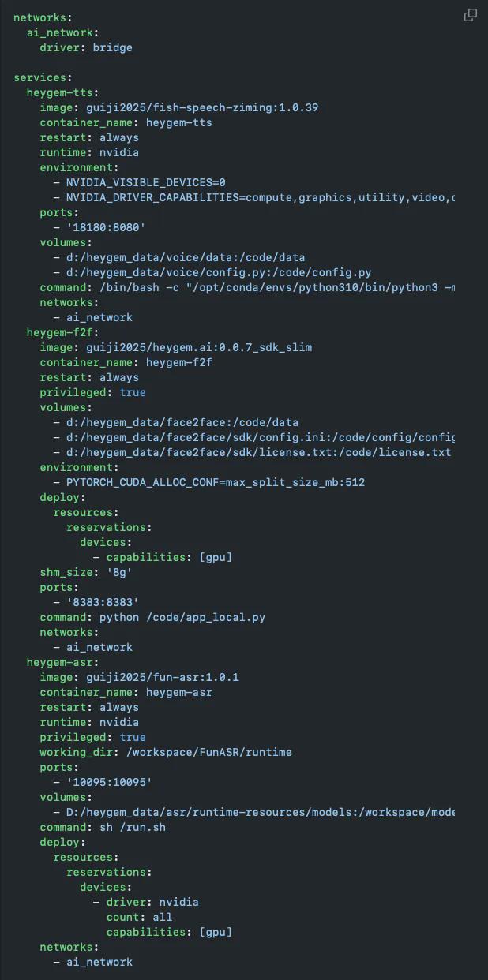Click the license.txt volume mapping line

point(252,452)
